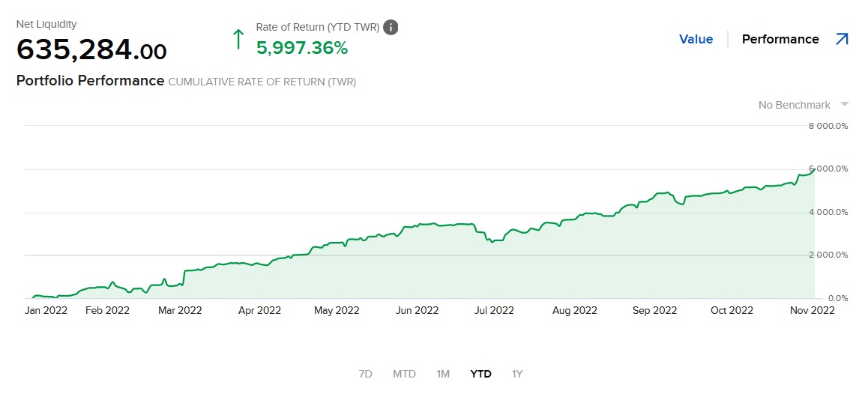The width and height of the screenshot is (868, 400).
Task: Click the 6 000.0% gridline label
Action: 828,169
